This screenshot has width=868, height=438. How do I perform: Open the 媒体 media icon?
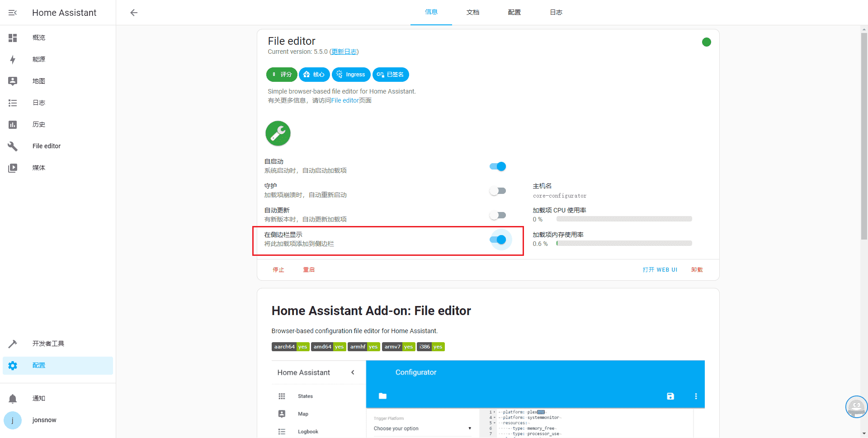pyautogui.click(x=13, y=168)
